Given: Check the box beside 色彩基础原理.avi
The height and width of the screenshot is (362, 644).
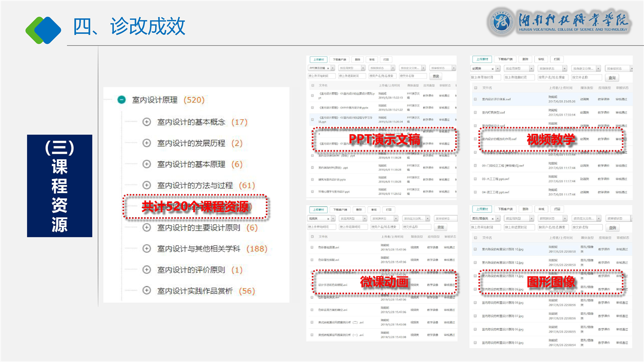Looking at the screenshot, I should pos(312,247).
